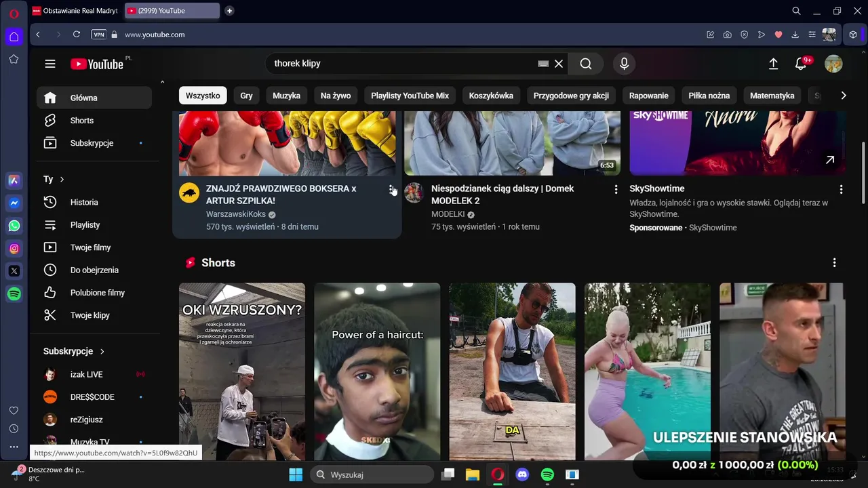Open options menu for SkyShowtime ad

coord(841,189)
